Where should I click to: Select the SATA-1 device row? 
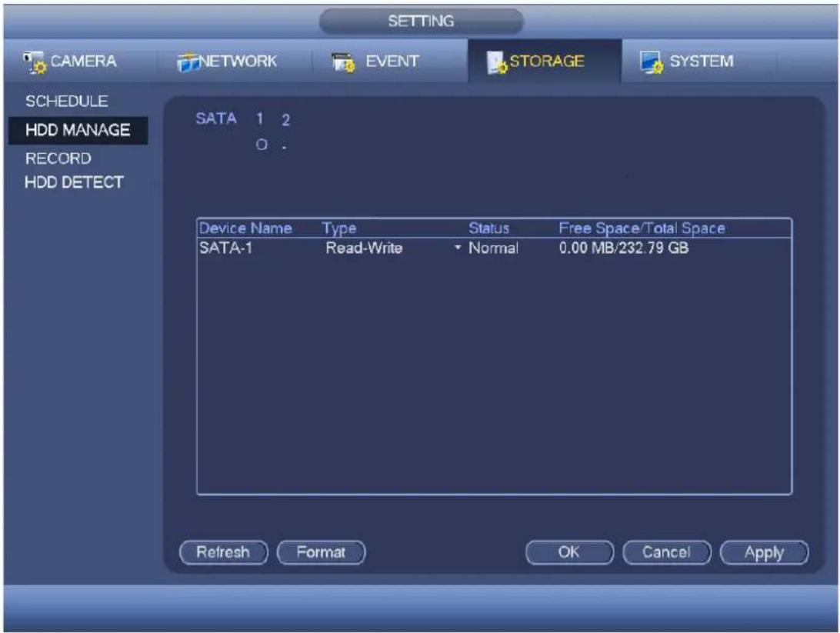click(494, 248)
